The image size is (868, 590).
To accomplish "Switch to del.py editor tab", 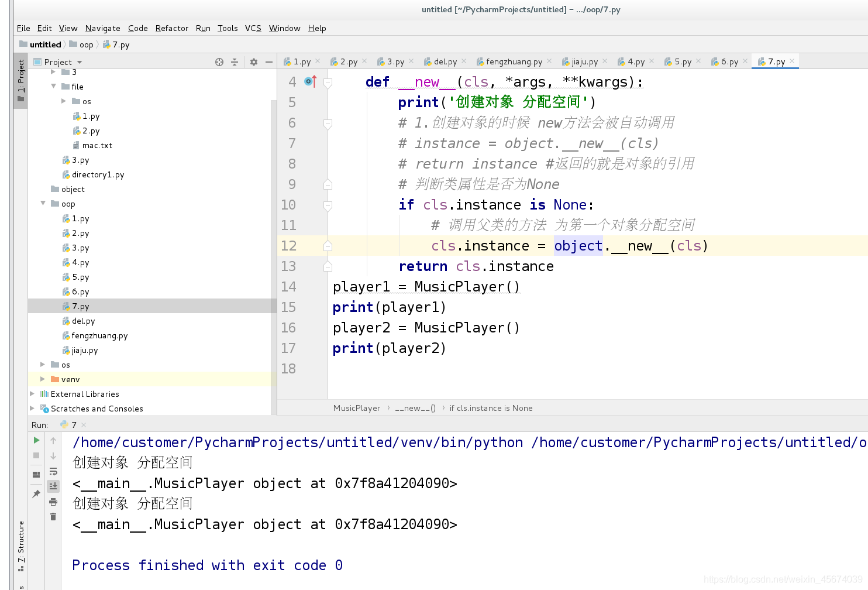I will (x=445, y=61).
